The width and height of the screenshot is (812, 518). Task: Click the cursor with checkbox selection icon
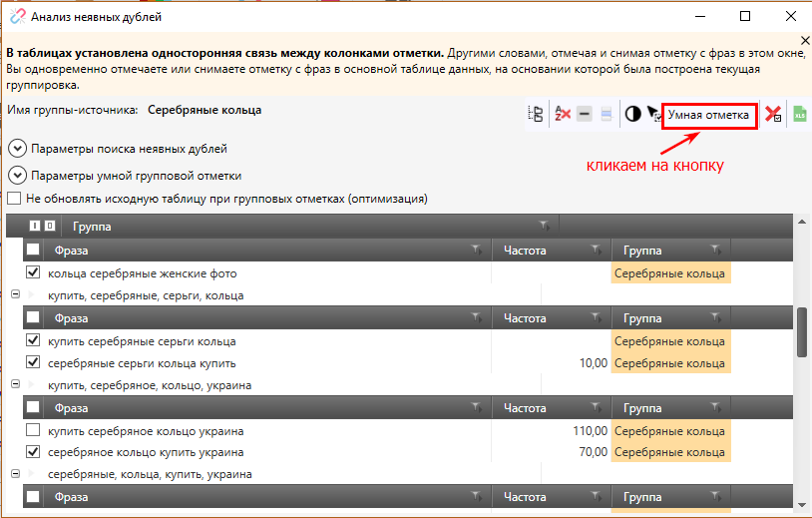point(654,114)
